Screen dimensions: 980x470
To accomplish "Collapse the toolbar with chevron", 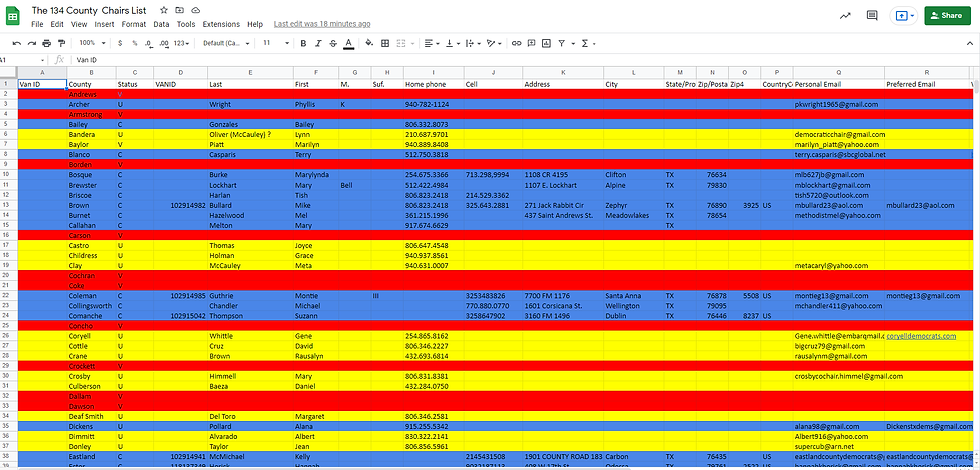I will [969, 43].
